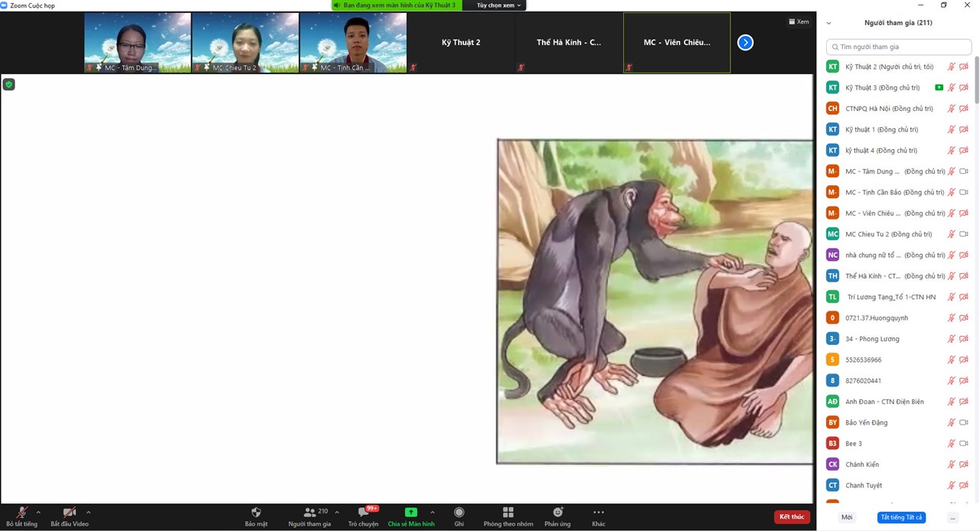Screen dimensions: 980x531
Task: Click CT avatar for Chanh Tuyệt
Action: (833, 485)
